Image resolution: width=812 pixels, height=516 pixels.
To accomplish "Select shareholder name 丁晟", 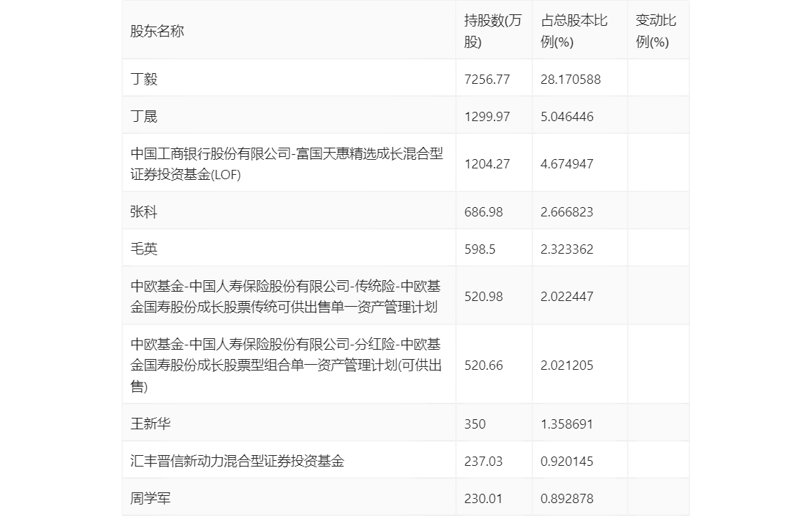I will click(144, 116).
